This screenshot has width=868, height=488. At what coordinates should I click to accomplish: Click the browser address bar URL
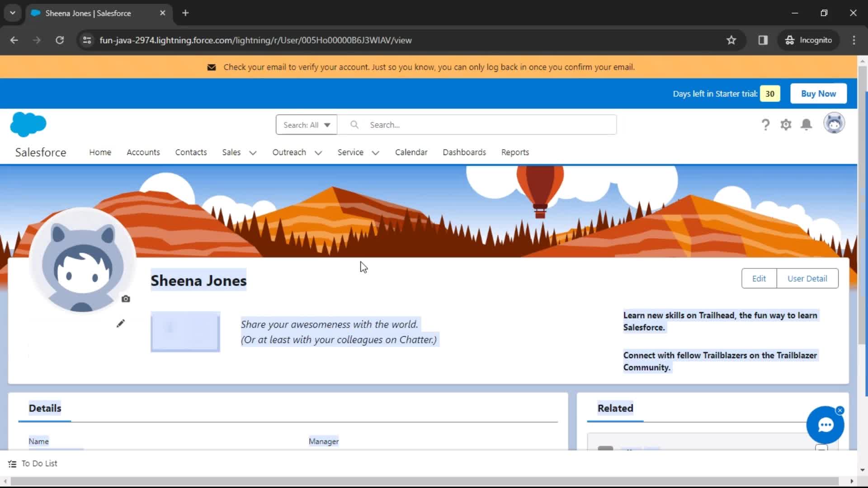pos(255,40)
